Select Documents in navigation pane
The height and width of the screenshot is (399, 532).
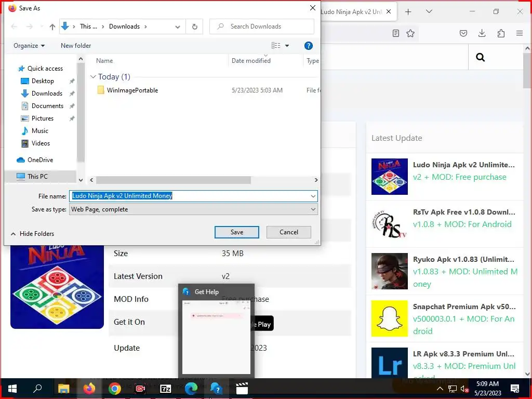[47, 106]
